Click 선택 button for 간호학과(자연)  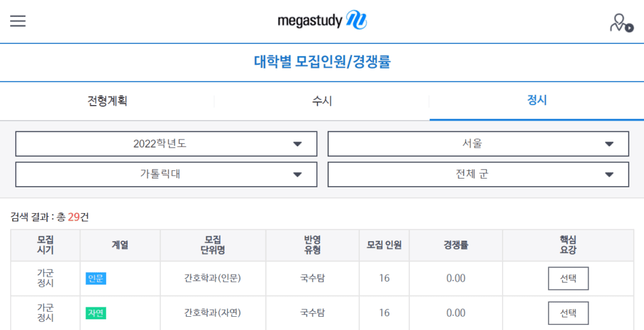[x=569, y=313]
